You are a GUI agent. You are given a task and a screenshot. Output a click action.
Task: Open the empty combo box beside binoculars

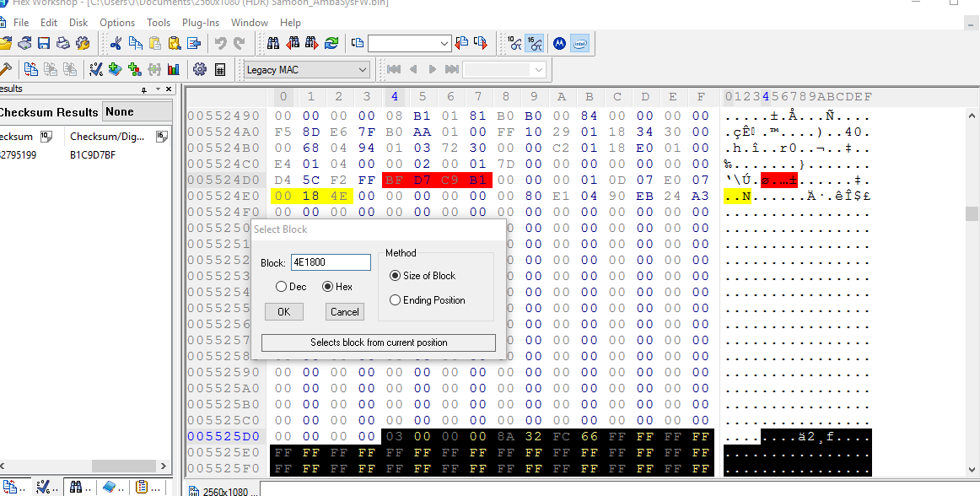[444, 43]
